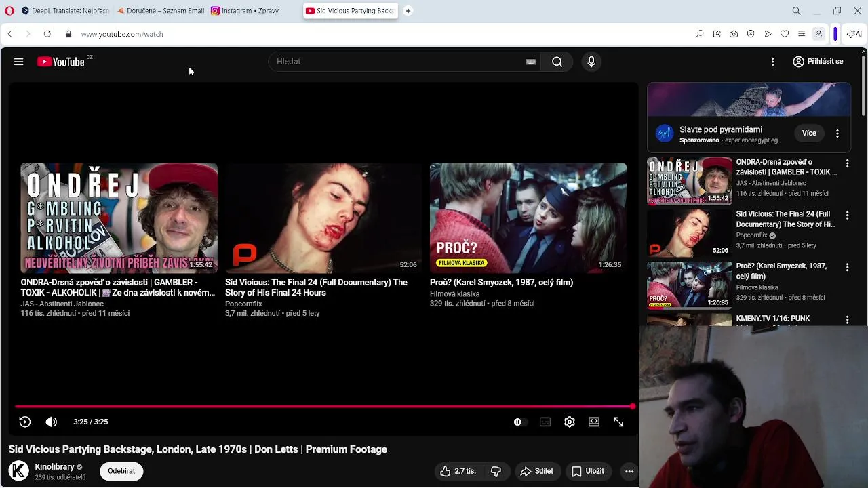Image resolution: width=868 pixels, height=488 pixels.
Task: Click the page vertical scrollbar
Action: point(863,85)
